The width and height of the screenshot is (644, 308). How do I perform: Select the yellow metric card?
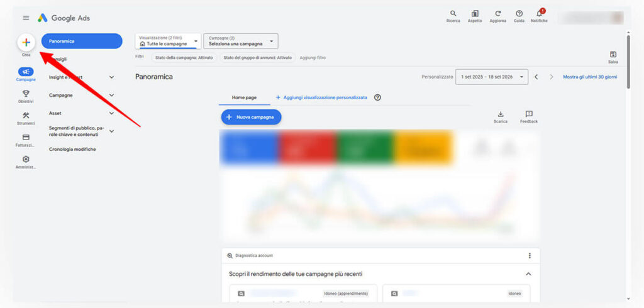point(423,148)
